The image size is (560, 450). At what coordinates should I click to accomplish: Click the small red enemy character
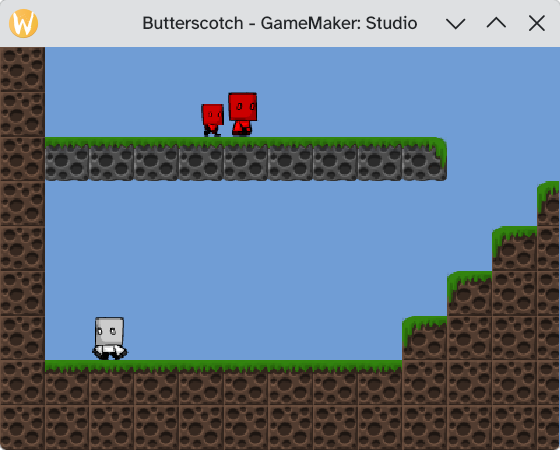212,120
